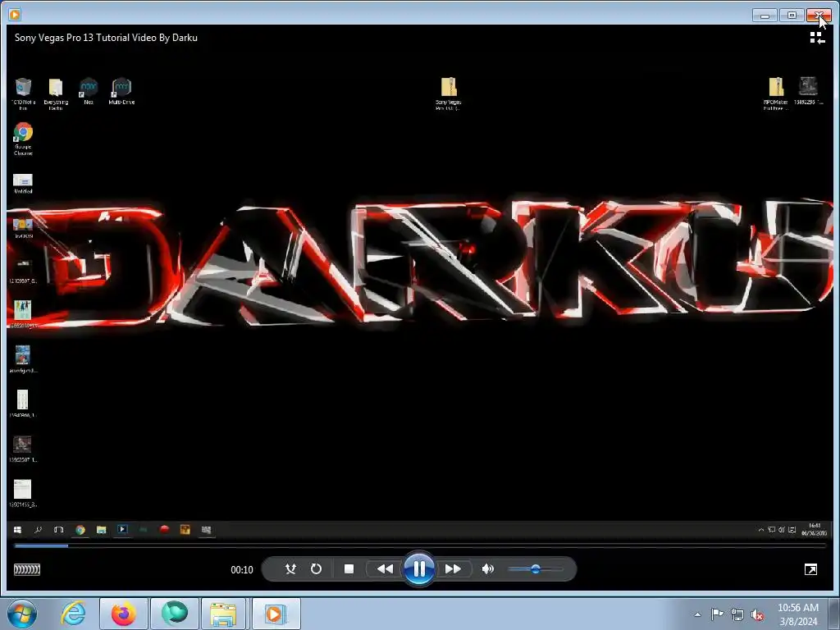Open Action Center flag icon
This screenshot has width=840, height=630.
[717, 614]
